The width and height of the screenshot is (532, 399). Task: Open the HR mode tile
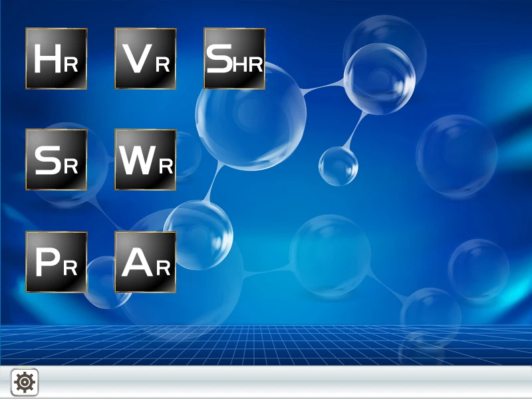pos(57,59)
